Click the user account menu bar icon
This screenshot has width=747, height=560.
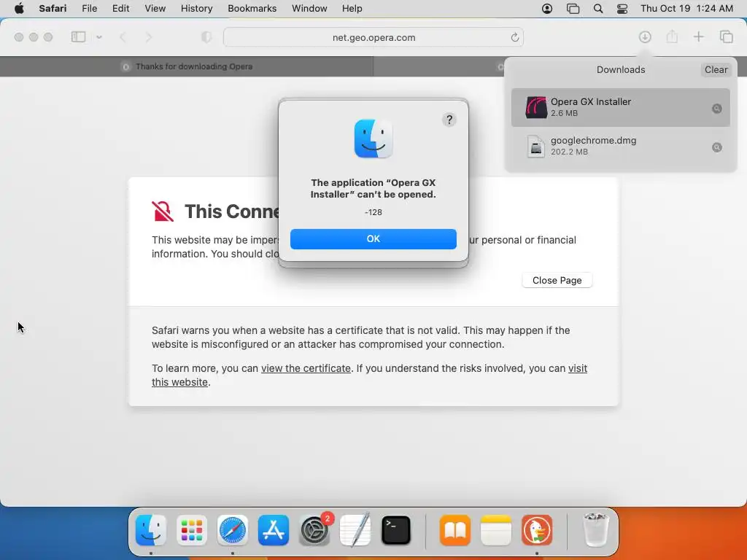pos(547,9)
